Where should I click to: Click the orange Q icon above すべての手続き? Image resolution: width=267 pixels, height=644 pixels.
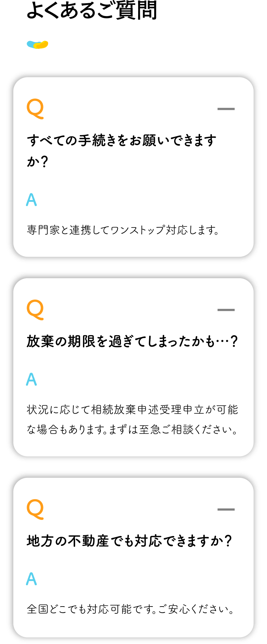point(35,108)
